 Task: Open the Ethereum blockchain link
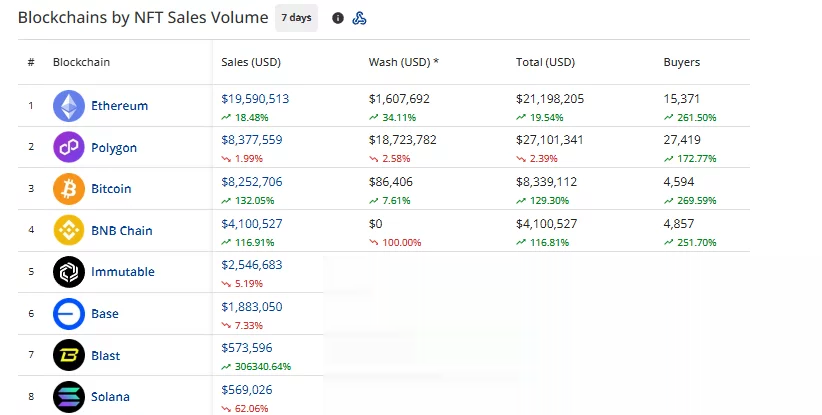click(x=120, y=106)
